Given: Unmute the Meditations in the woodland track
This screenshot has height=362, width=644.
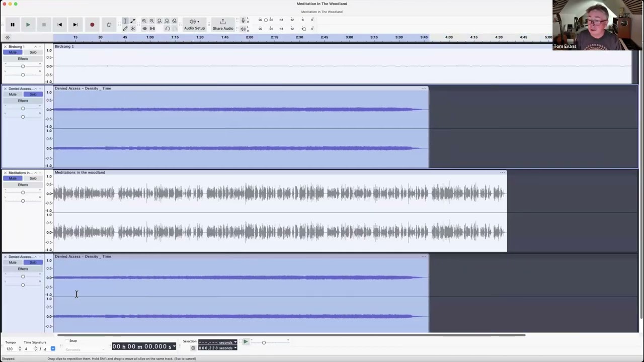Looking at the screenshot, I should pos(13,178).
